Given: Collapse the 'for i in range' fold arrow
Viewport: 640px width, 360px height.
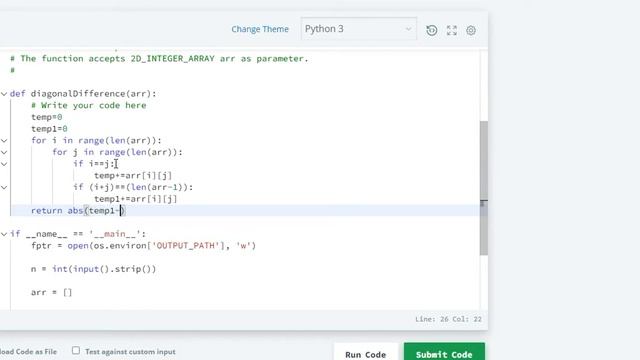Looking at the screenshot, I should [4, 140].
